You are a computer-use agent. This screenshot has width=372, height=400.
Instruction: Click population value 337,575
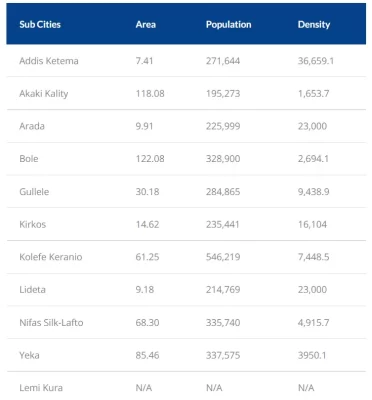pos(223,355)
